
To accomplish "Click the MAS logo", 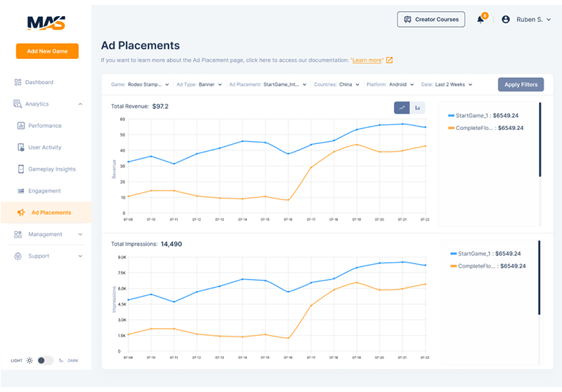I will point(46,22).
